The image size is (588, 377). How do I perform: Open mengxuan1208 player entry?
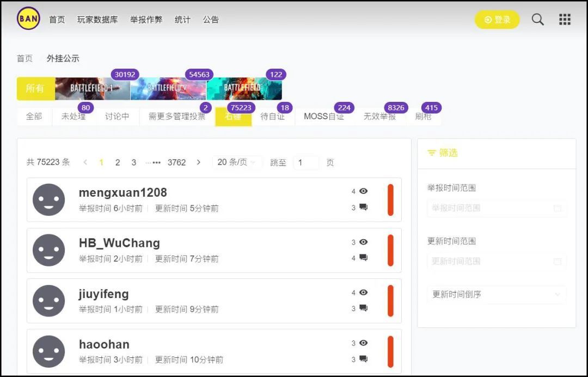pos(214,199)
